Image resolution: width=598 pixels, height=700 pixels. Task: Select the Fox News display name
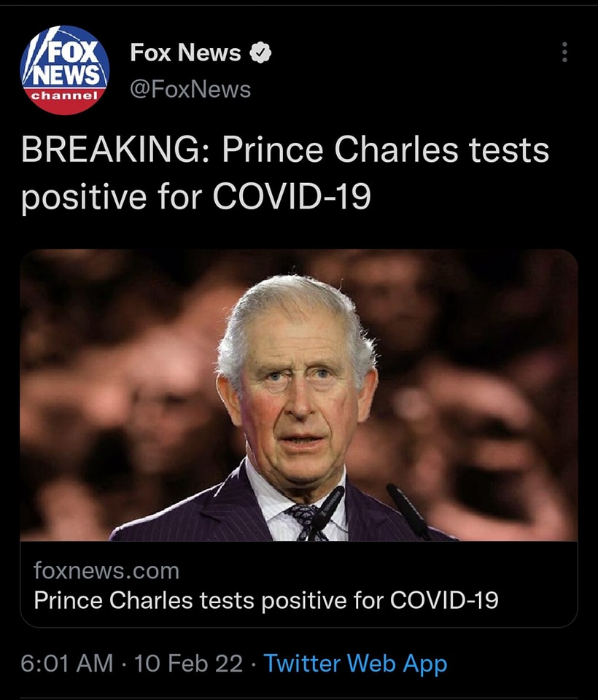[x=185, y=52]
